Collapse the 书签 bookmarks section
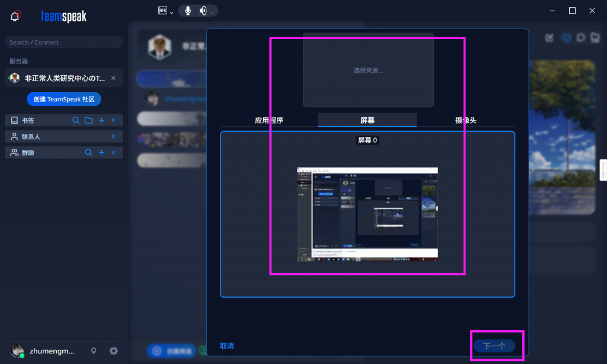This screenshot has height=364, width=607. point(113,120)
